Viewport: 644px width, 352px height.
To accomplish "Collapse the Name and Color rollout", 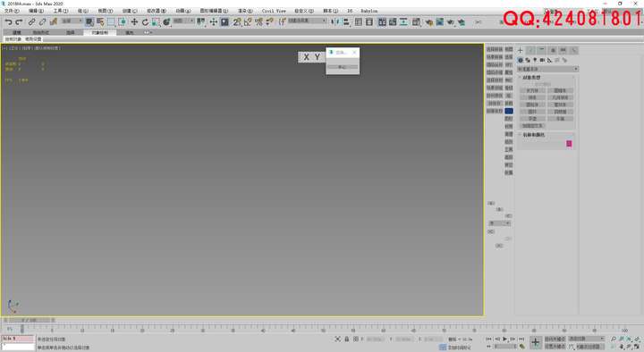I will pyautogui.click(x=533, y=135).
